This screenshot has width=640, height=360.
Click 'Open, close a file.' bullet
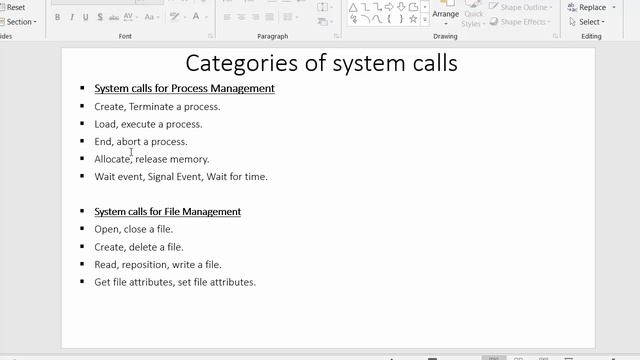pyautogui.click(x=133, y=229)
